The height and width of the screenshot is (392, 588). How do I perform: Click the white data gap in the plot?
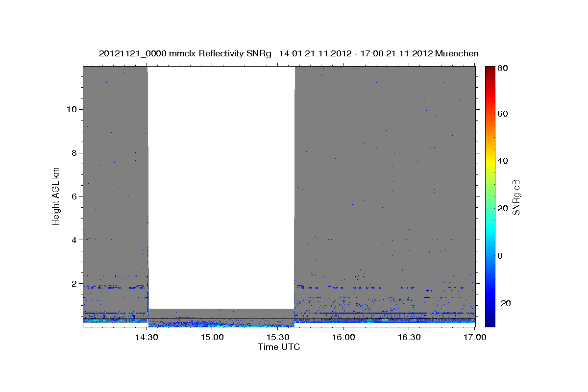tap(221, 188)
